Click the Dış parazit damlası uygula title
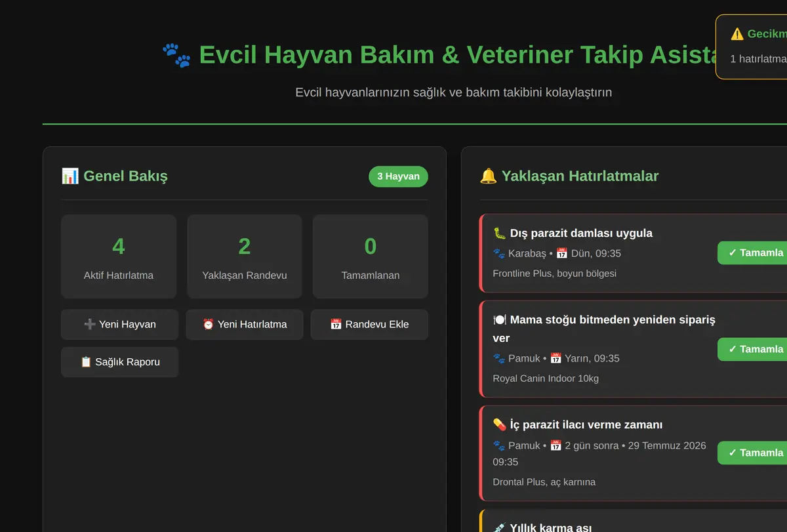 (581, 233)
